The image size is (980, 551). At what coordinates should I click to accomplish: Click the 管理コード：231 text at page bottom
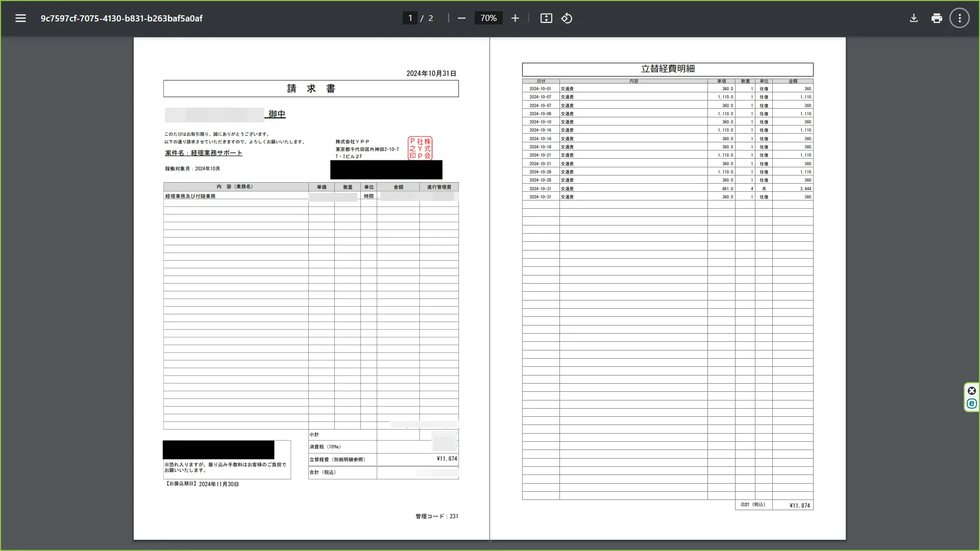point(436,516)
